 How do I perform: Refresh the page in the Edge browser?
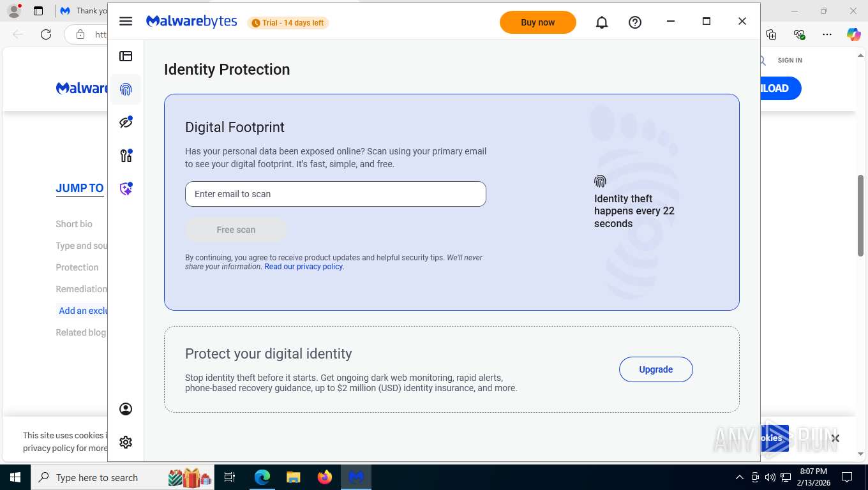point(46,34)
